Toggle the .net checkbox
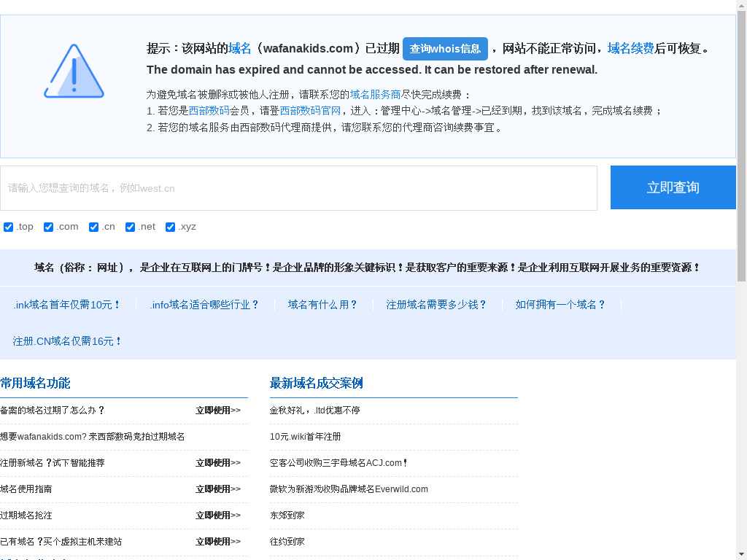This screenshot has height=560, width=747. tap(130, 227)
